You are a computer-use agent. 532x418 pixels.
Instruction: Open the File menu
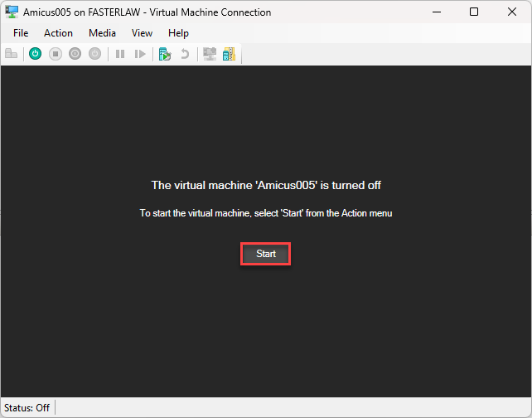click(21, 33)
